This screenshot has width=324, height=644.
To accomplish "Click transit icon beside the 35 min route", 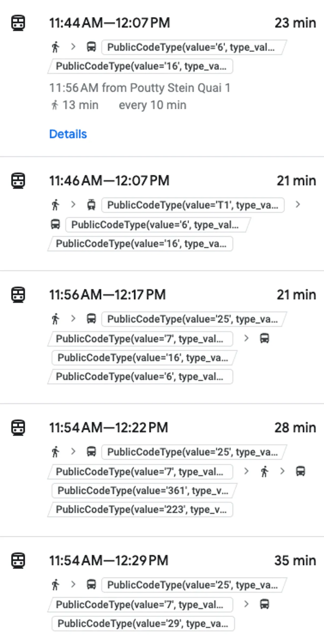I will tap(18, 561).
